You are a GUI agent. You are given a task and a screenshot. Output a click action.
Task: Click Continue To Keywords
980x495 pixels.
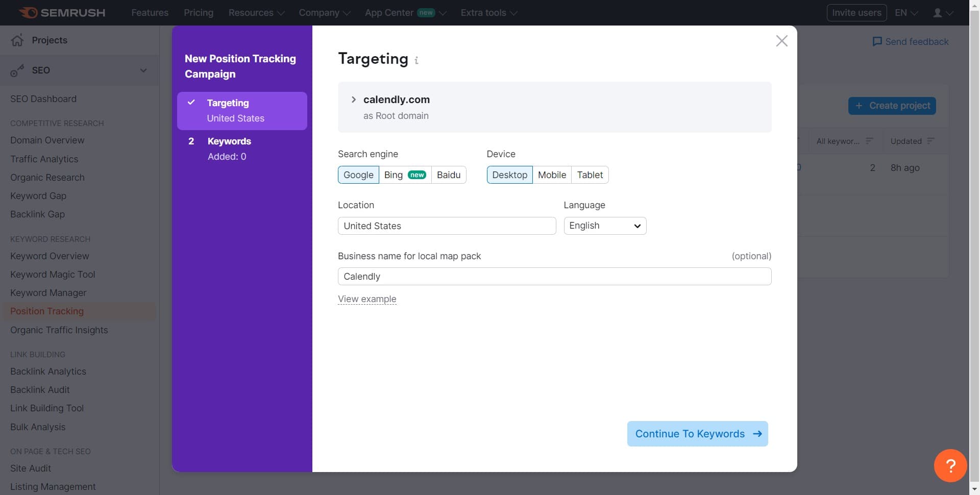[697, 434]
